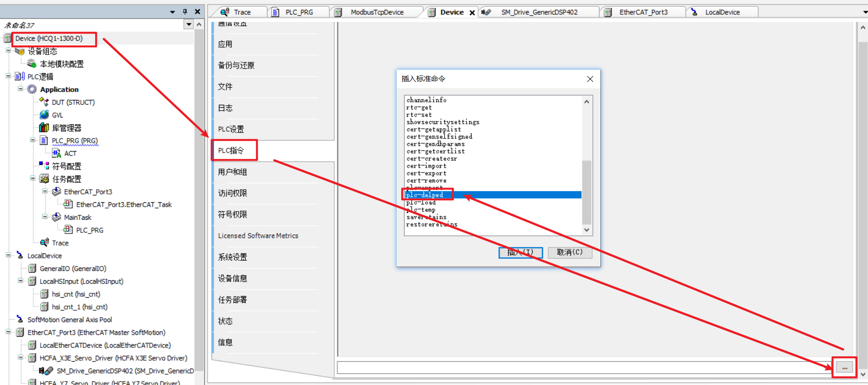
Task: Collapse the LocalHSInput tree node
Action: point(20,281)
